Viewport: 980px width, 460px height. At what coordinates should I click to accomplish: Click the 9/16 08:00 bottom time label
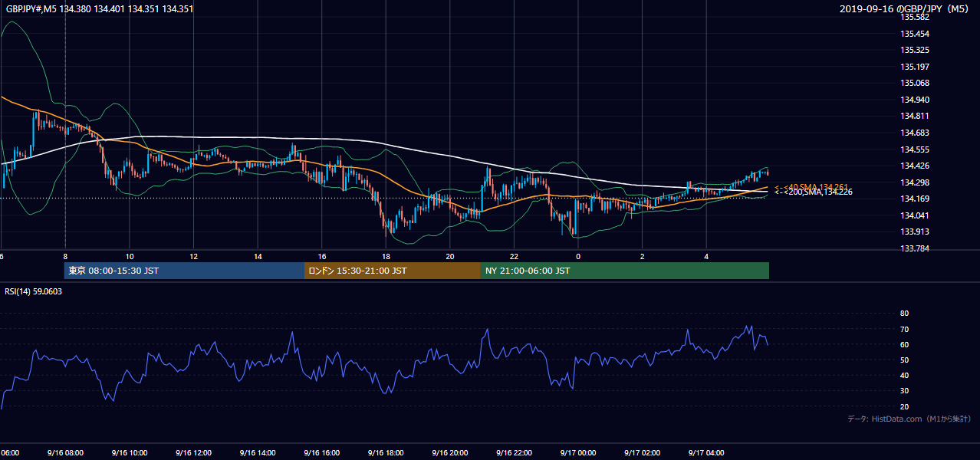64,453
